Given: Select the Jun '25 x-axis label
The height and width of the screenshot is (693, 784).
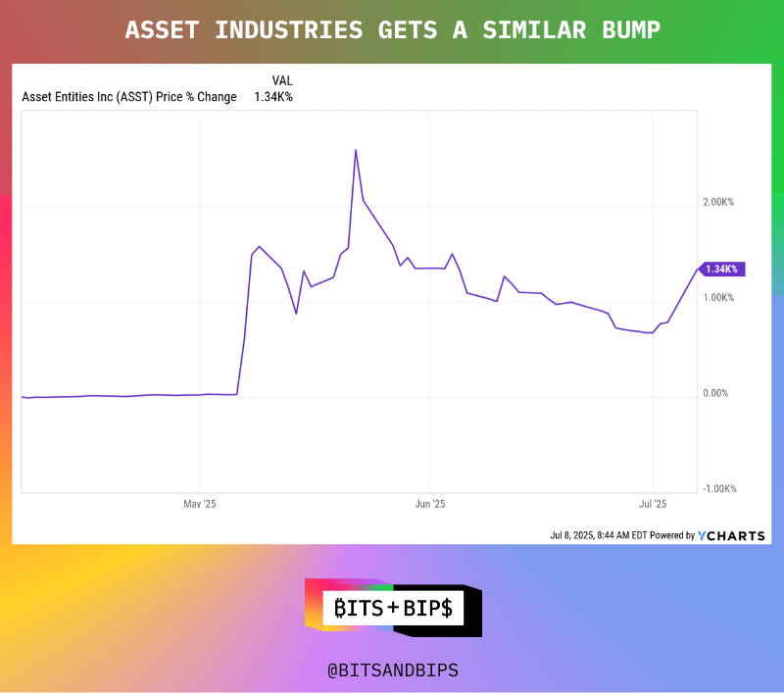Looking at the screenshot, I should pyautogui.click(x=430, y=504).
